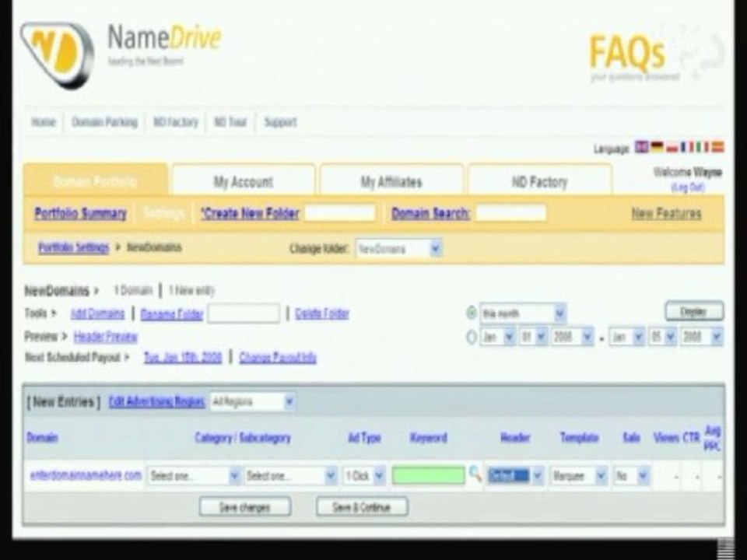Open the Ad Type 1 Click dropdown

[x=364, y=476]
